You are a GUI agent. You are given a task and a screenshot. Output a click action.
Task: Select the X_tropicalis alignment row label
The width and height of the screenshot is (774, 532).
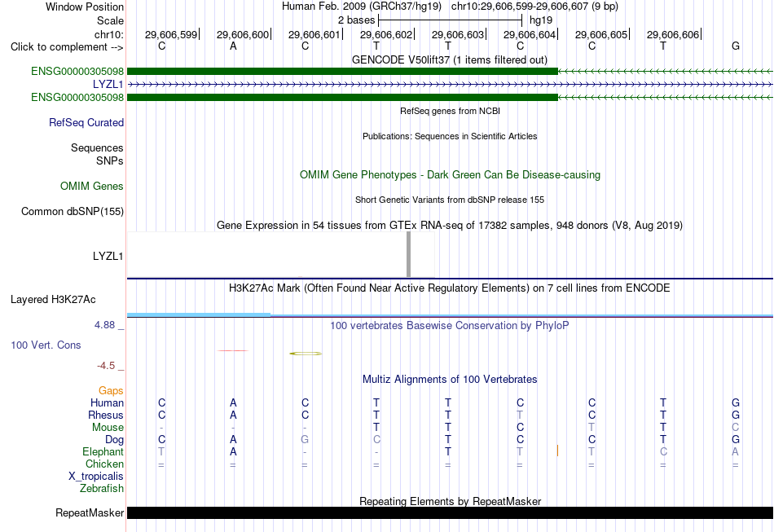point(96,477)
